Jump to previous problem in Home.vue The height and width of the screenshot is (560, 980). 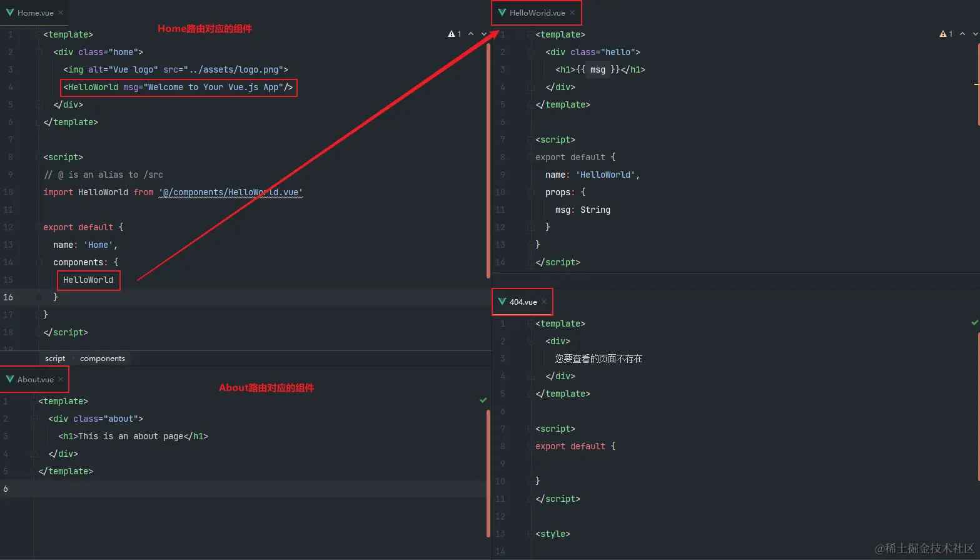click(471, 34)
